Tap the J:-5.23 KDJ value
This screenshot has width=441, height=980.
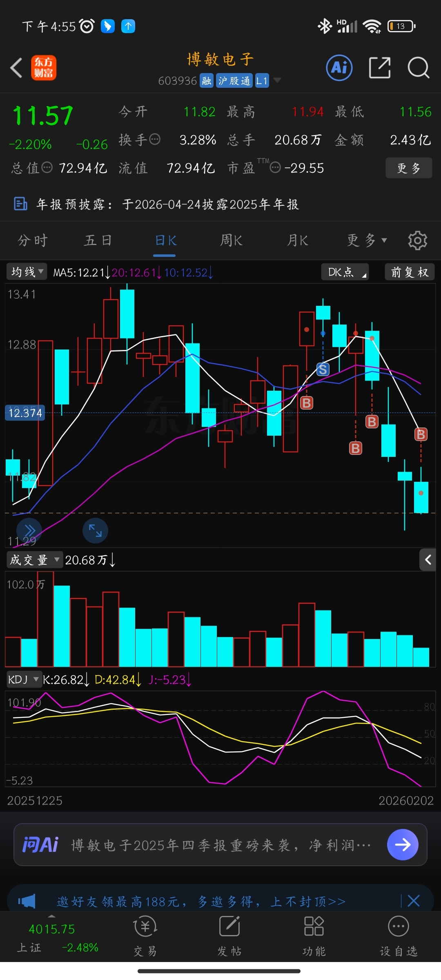pyautogui.click(x=170, y=679)
